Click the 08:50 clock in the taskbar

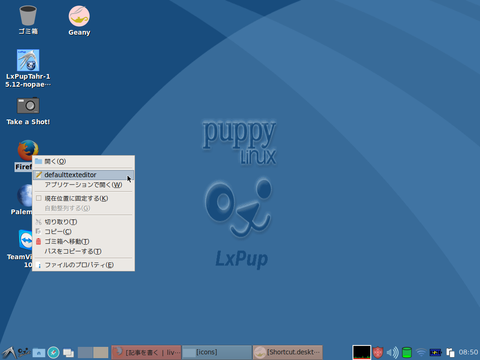[468, 352]
